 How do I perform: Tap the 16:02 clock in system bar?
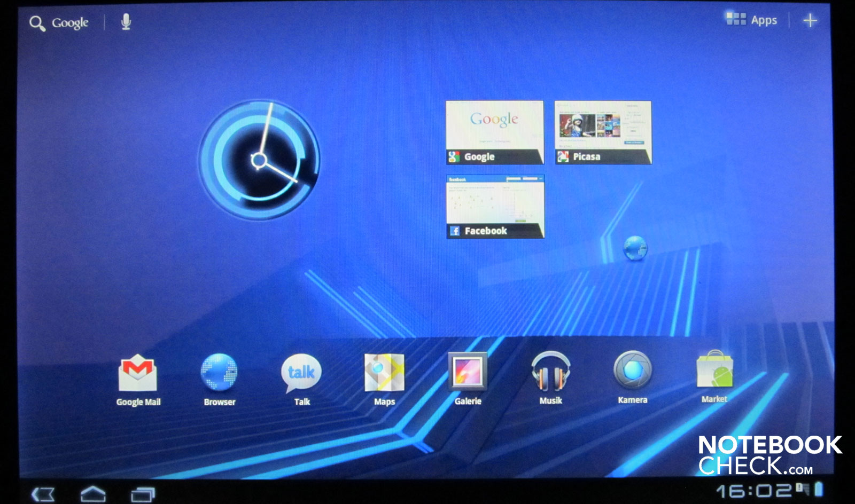(754, 491)
